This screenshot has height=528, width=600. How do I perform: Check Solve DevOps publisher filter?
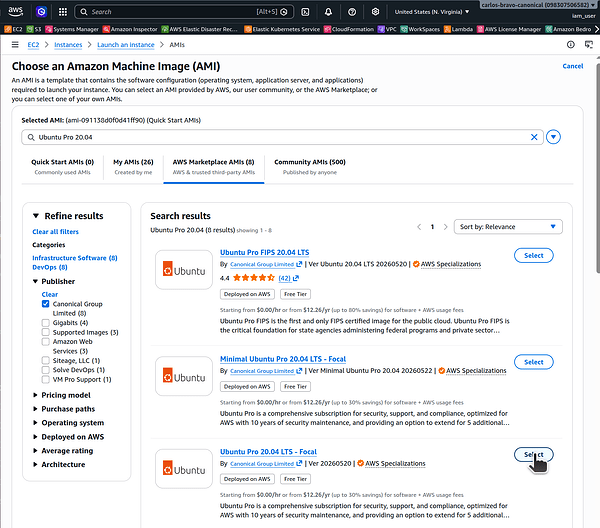[x=46, y=370]
